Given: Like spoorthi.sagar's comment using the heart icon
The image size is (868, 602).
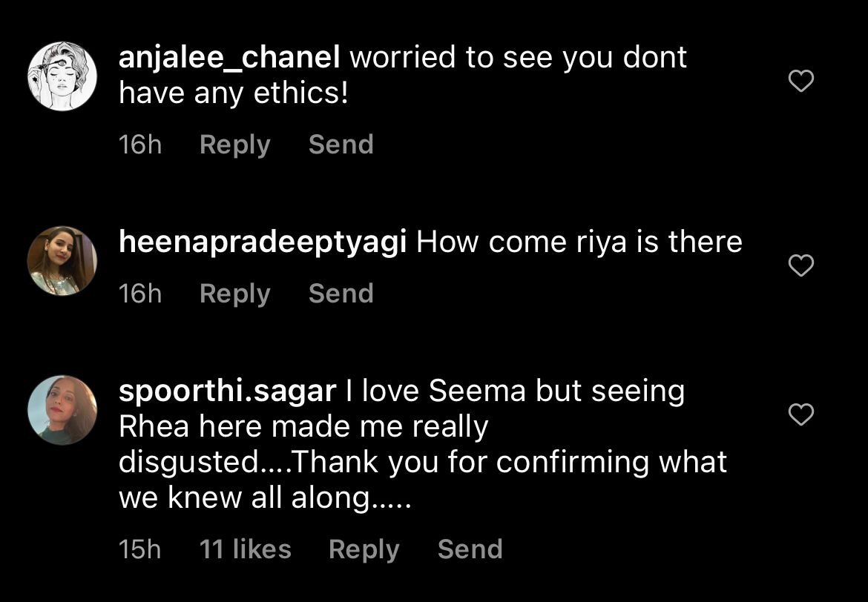Looking at the screenshot, I should tap(800, 414).
